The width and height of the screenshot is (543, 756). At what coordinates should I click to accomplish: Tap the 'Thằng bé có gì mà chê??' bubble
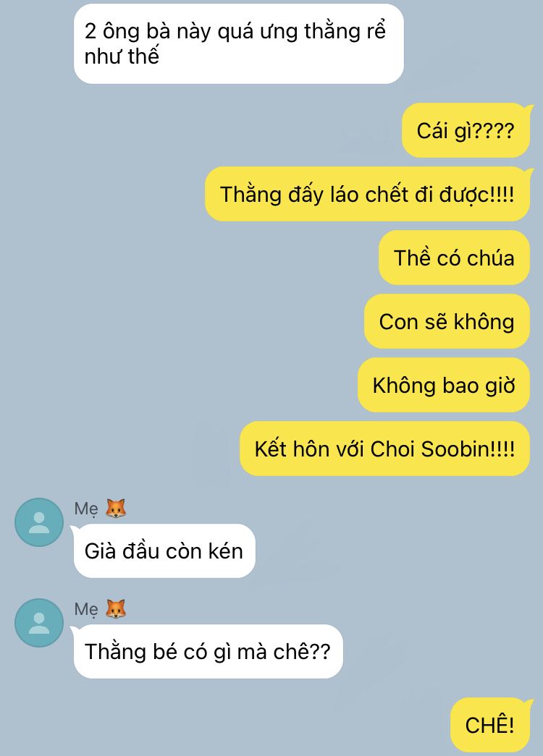tap(208, 652)
